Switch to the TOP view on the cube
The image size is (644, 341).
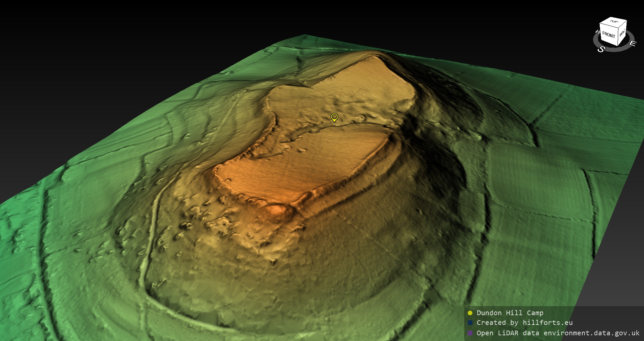[614, 22]
